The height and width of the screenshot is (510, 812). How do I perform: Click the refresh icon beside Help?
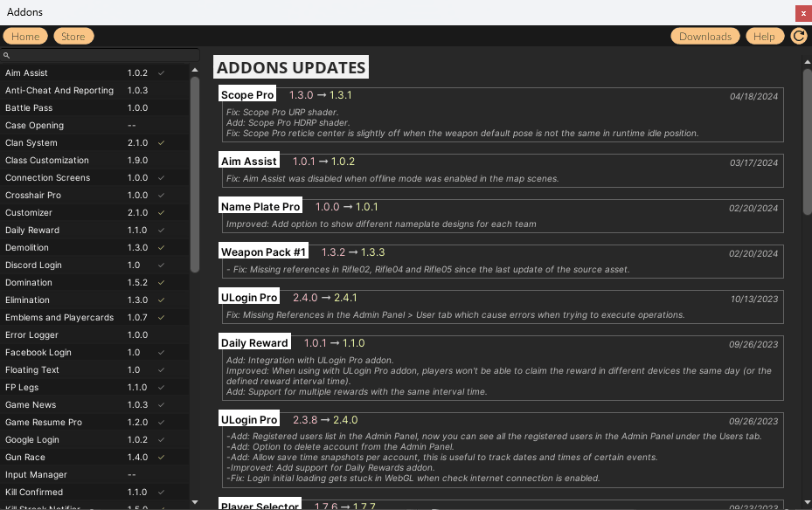point(798,36)
